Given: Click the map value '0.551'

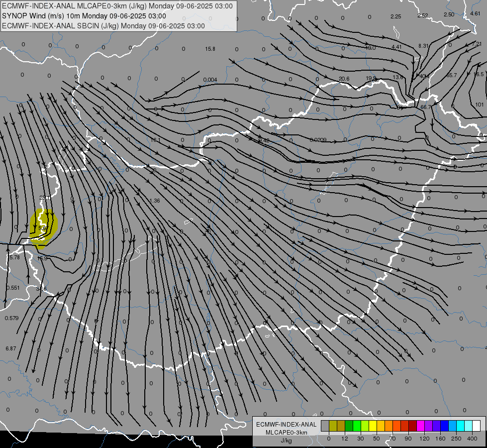Looking at the screenshot, I should (x=13, y=288).
